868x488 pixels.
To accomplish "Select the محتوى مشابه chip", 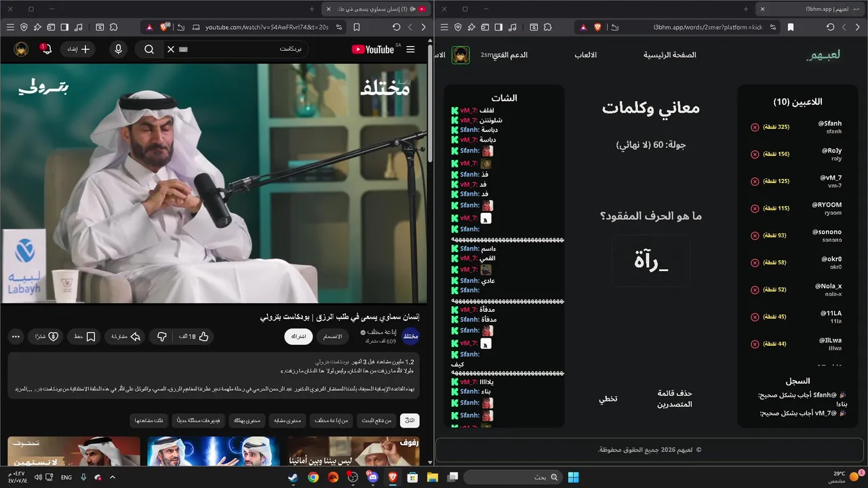I will pos(287,421).
